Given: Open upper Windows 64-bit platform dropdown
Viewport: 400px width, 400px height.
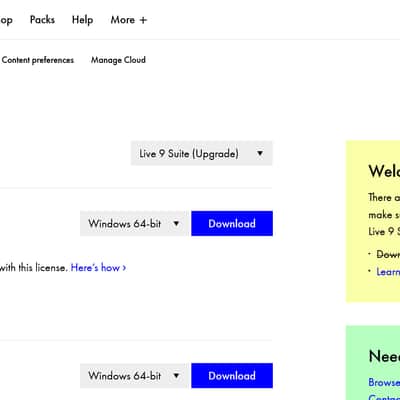Looking at the screenshot, I should (134, 223).
